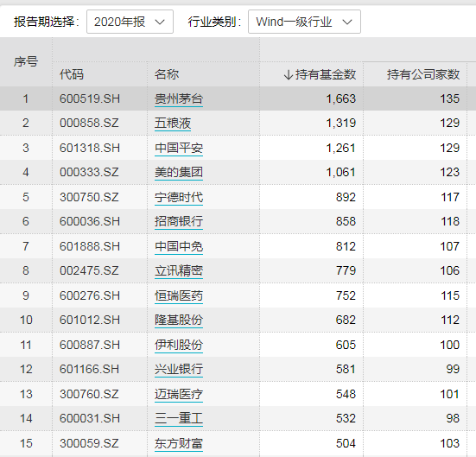Click fund count value 548
The height and width of the screenshot is (457, 476).
346,394
